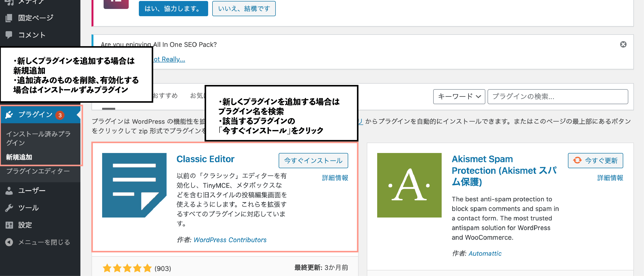Click 今すぐ更新 for Akismet
Viewport: 644px width, 276px height.
pos(595,161)
